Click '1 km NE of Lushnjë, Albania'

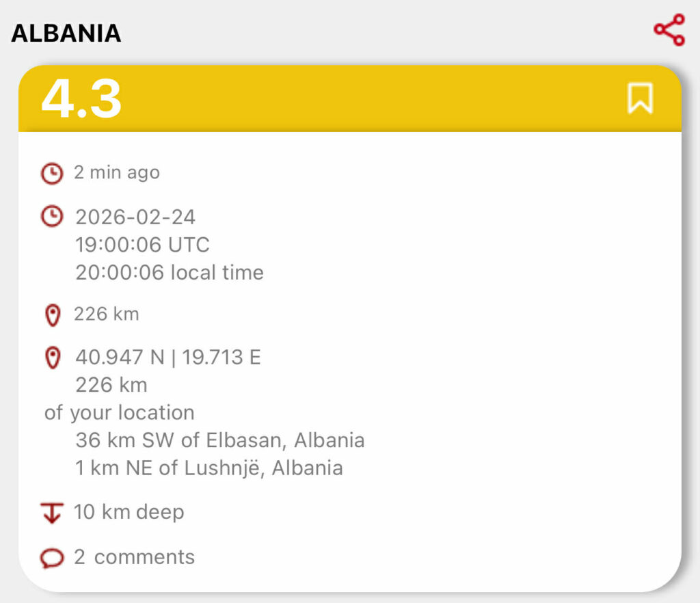click(209, 468)
